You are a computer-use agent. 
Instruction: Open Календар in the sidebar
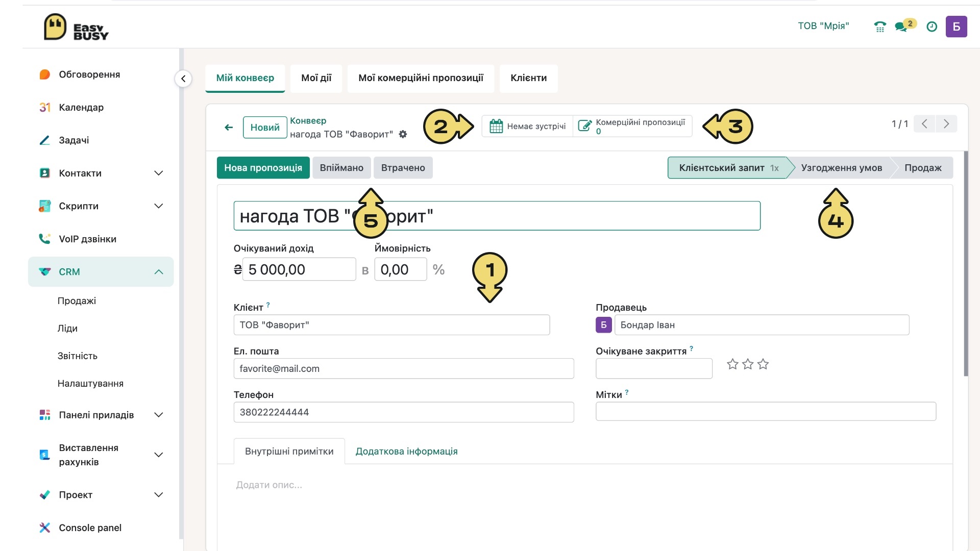[x=81, y=108]
